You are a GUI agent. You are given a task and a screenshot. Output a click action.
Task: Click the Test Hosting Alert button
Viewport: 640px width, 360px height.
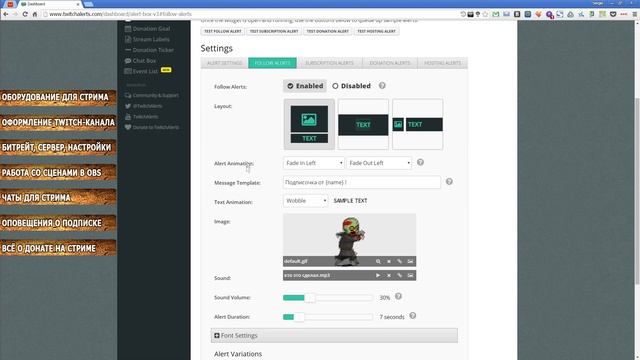point(376,31)
